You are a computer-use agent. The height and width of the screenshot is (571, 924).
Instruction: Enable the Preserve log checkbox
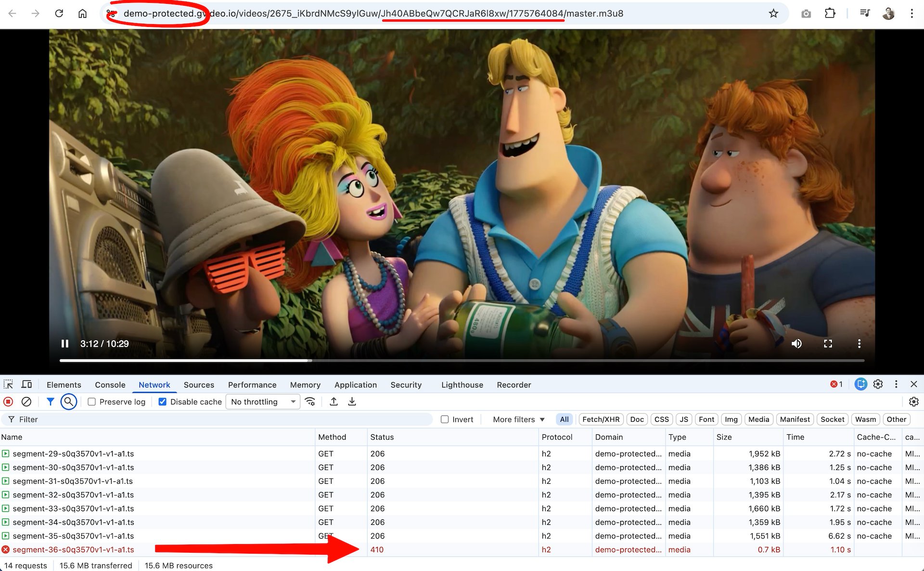(92, 402)
